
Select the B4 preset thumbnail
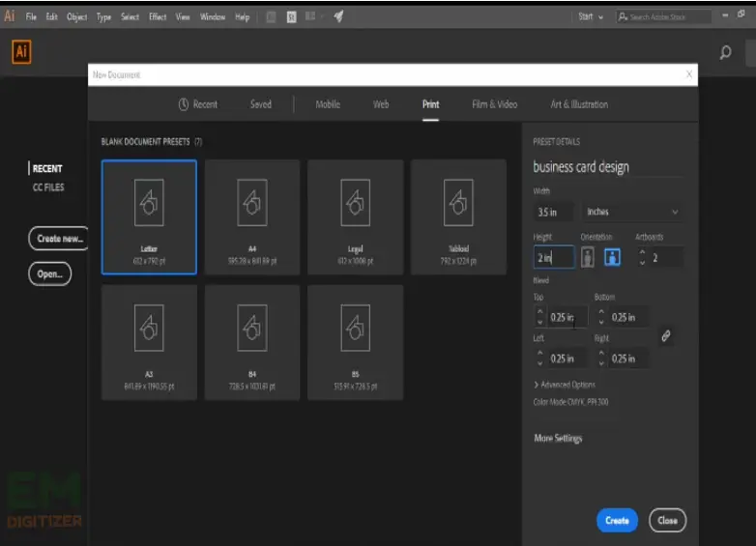252,342
